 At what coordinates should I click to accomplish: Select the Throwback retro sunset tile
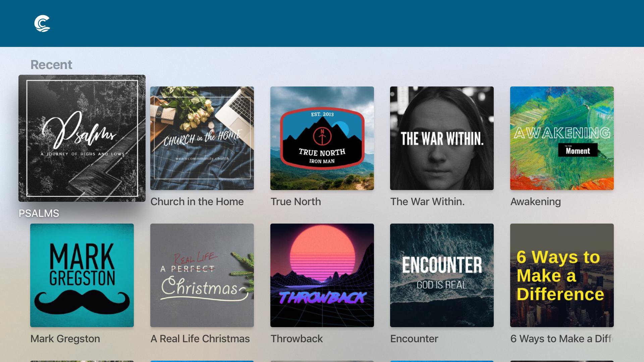pos(322,275)
